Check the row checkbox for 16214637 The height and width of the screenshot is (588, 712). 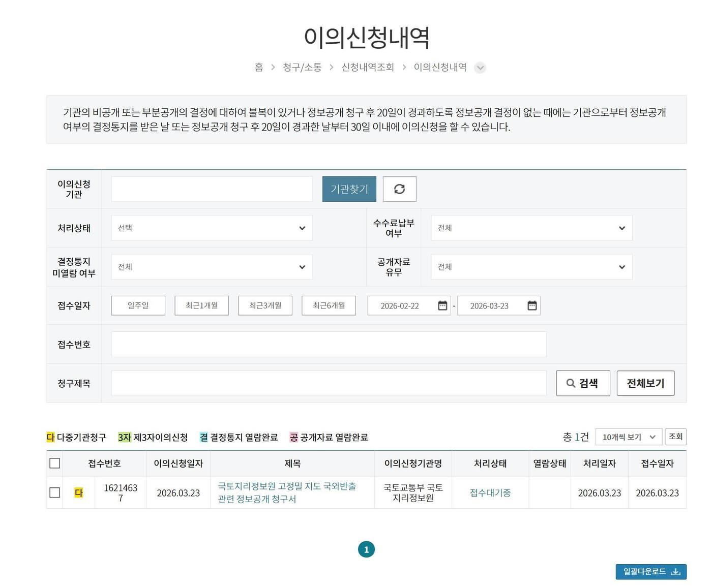[x=54, y=492]
